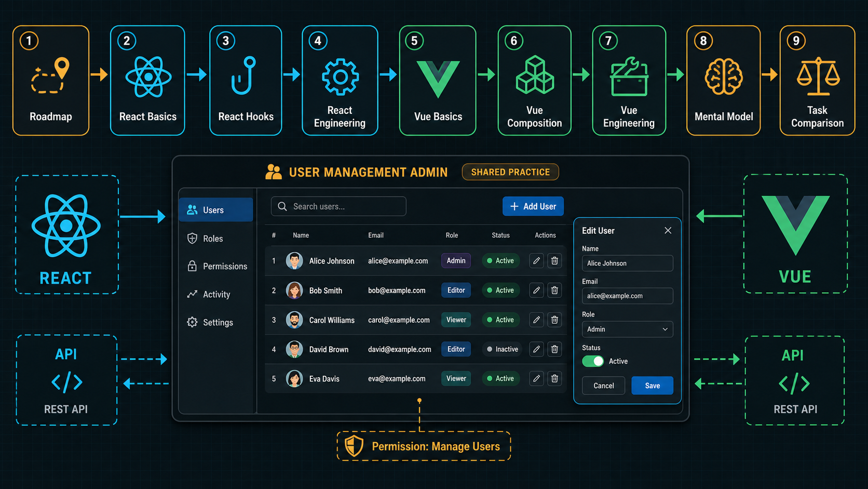Click the Inactive status badge for David Brown

(x=501, y=349)
